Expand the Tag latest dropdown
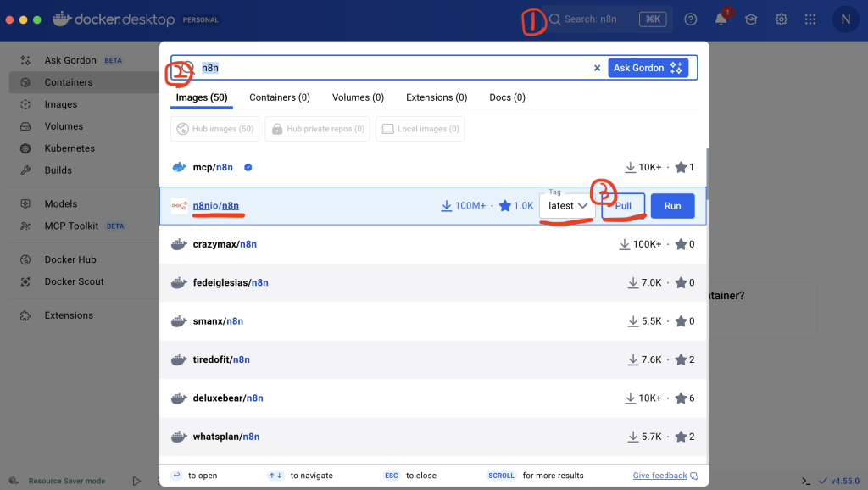The image size is (868, 490). pyautogui.click(x=567, y=206)
